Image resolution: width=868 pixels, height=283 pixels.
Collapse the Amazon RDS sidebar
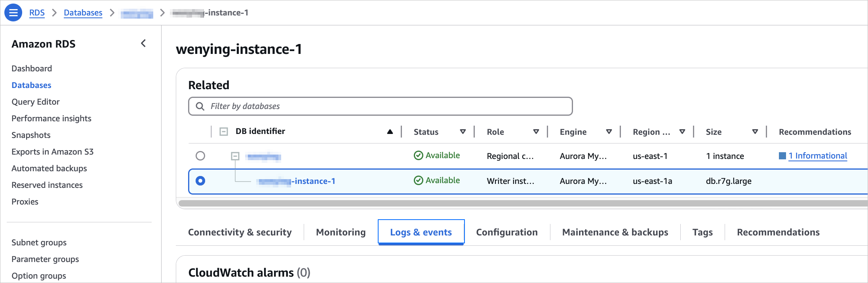[143, 43]
